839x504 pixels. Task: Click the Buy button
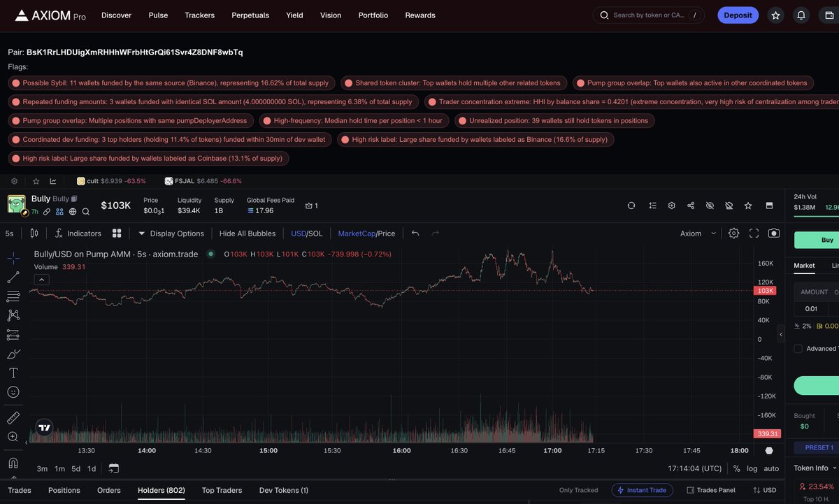coord(817,240)
